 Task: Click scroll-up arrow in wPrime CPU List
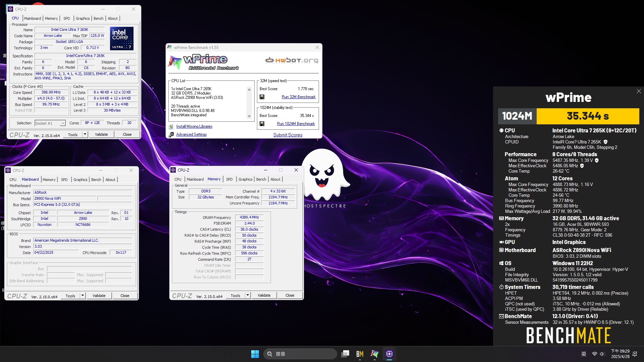pos(249,89)
